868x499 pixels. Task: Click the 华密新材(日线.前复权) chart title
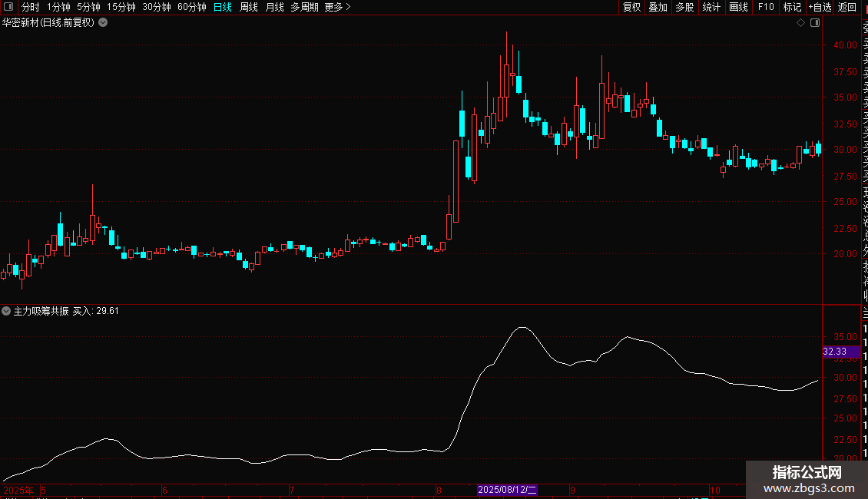tap(48, 23)
